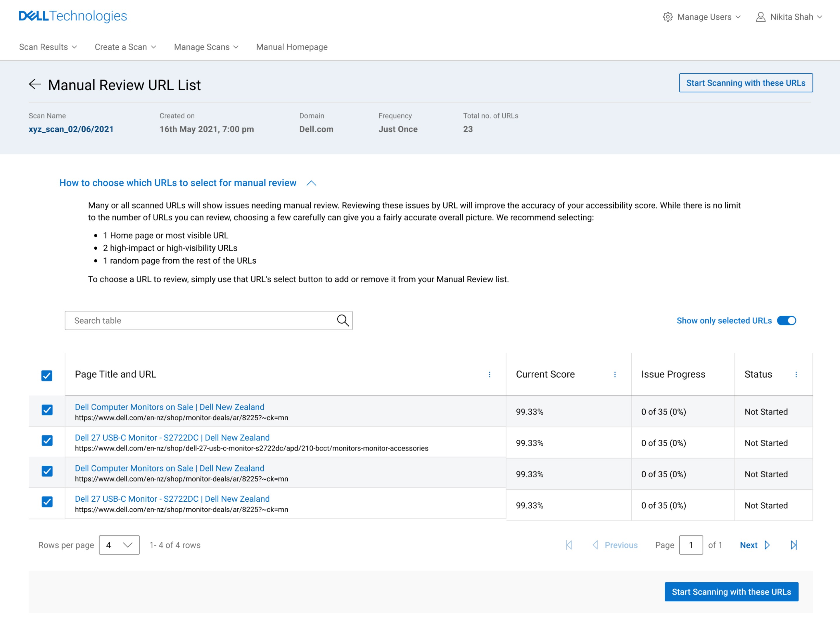The height and width of the screenshot is (625, 840).
Task: Click the back arrow beside Manual Review URL List
Action: click(x=35, y=84)
